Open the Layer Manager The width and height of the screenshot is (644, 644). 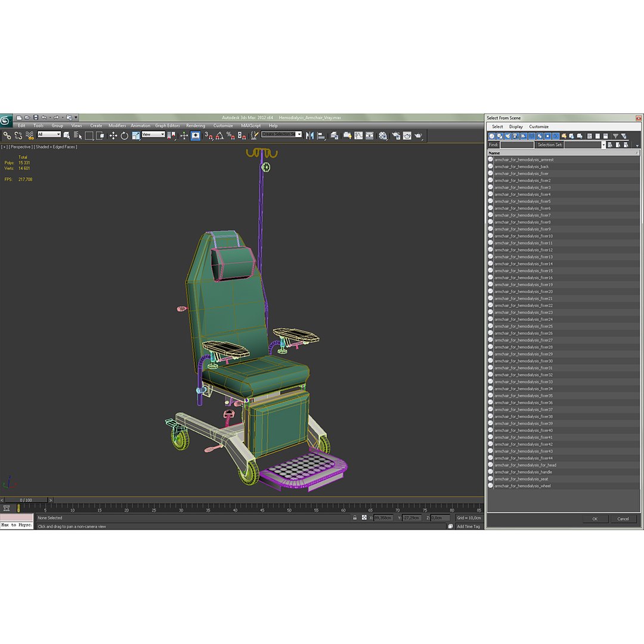pos(335,135)
